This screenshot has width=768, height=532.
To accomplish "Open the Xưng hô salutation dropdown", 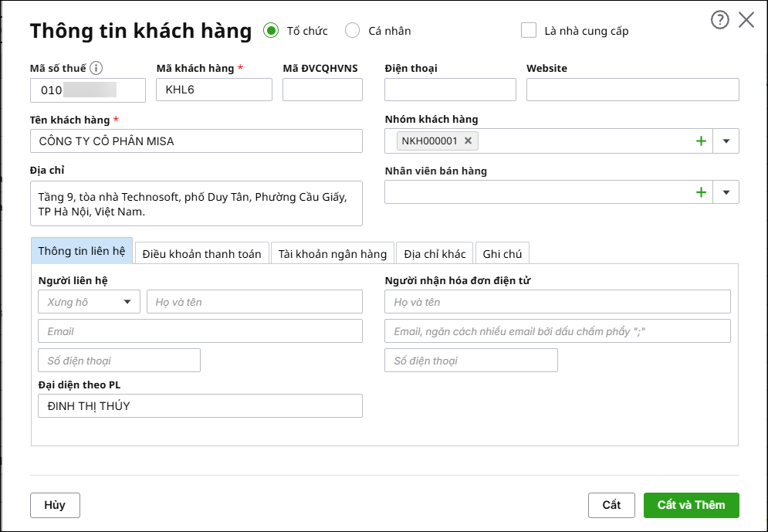I will (89, 302).
